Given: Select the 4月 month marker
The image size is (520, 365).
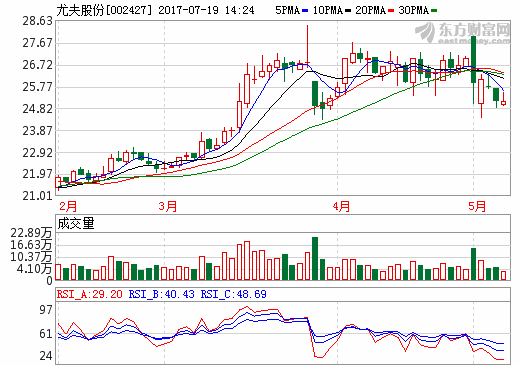Looking at the screenshot, I should click(341, 206).
